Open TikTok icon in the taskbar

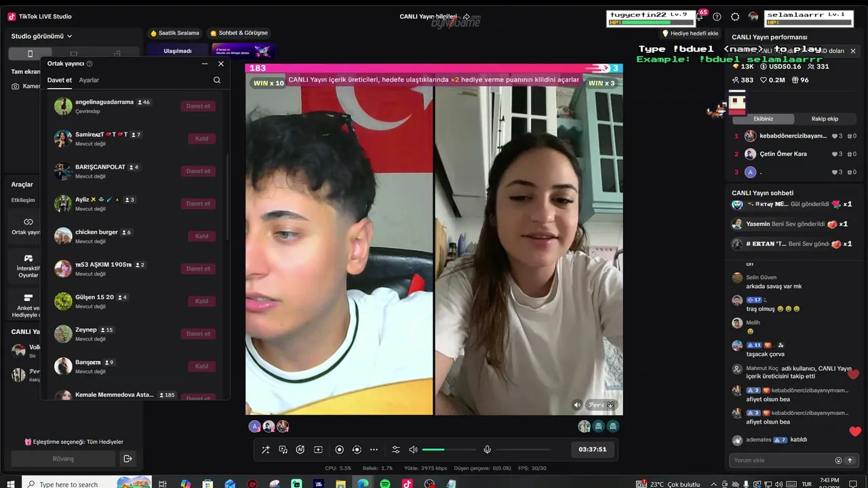[x=407, y=484]
